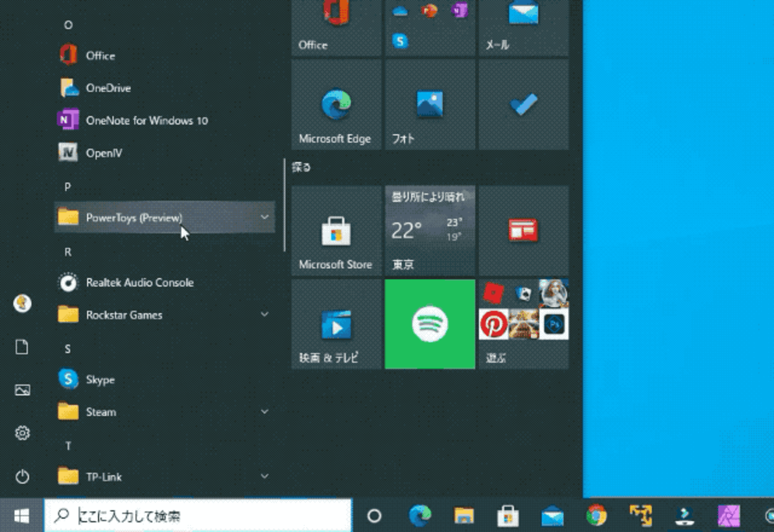
Task: Open the green Spotify tile
Action: 430,324
